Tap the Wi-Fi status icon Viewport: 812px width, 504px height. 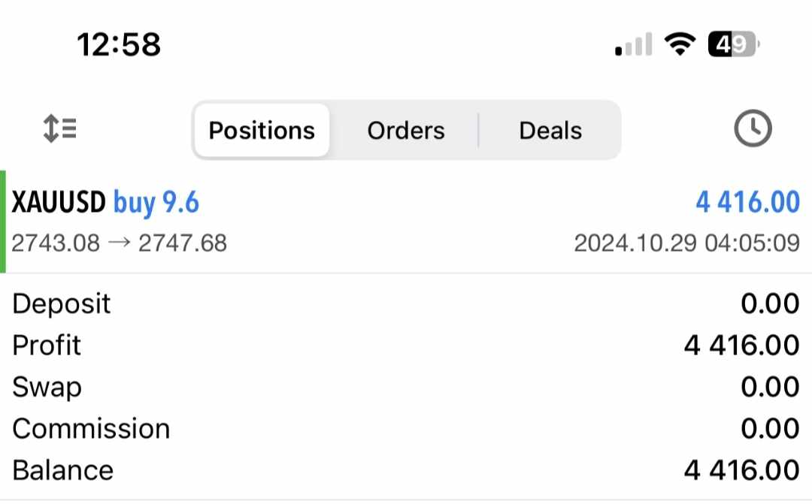pyautogui.click(x=680, y=46)
